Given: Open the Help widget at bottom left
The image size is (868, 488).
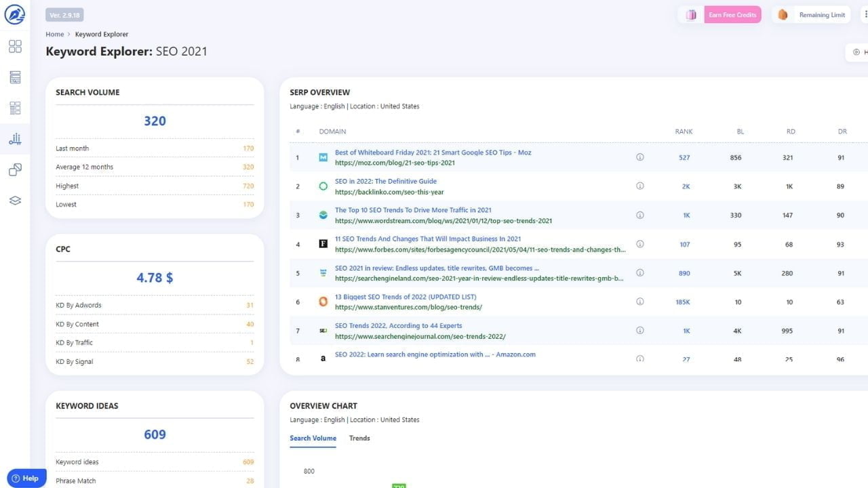Looking at the screenshot, I should pyautogui.click(x=25, y=478).
